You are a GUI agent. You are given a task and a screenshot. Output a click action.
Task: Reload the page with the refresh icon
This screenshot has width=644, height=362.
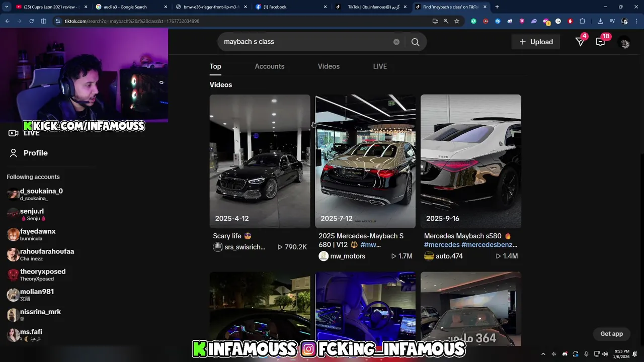click(x=31, y=21)
